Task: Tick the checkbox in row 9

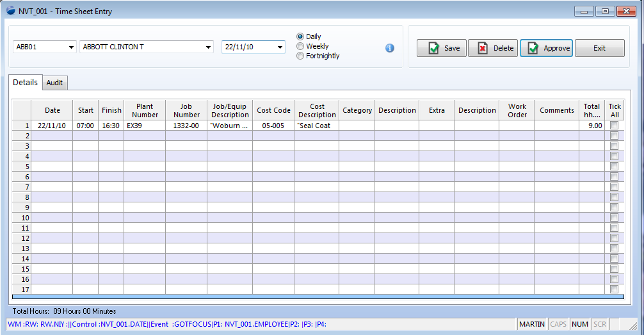Action: click(615, 208)
